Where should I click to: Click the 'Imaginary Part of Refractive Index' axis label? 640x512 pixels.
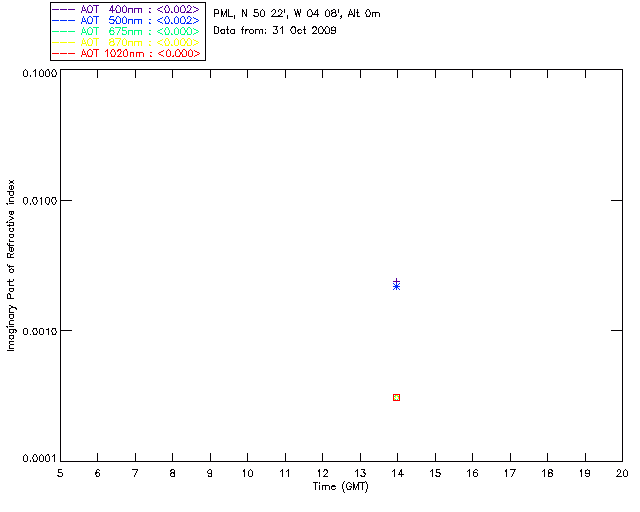point(11,265)
